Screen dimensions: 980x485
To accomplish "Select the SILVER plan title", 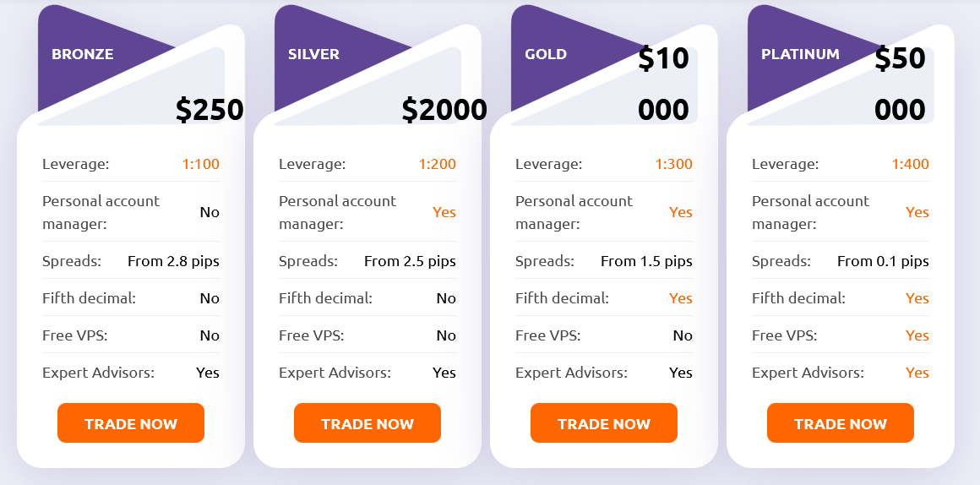I will pyautogui.click(x=313, y=54).
